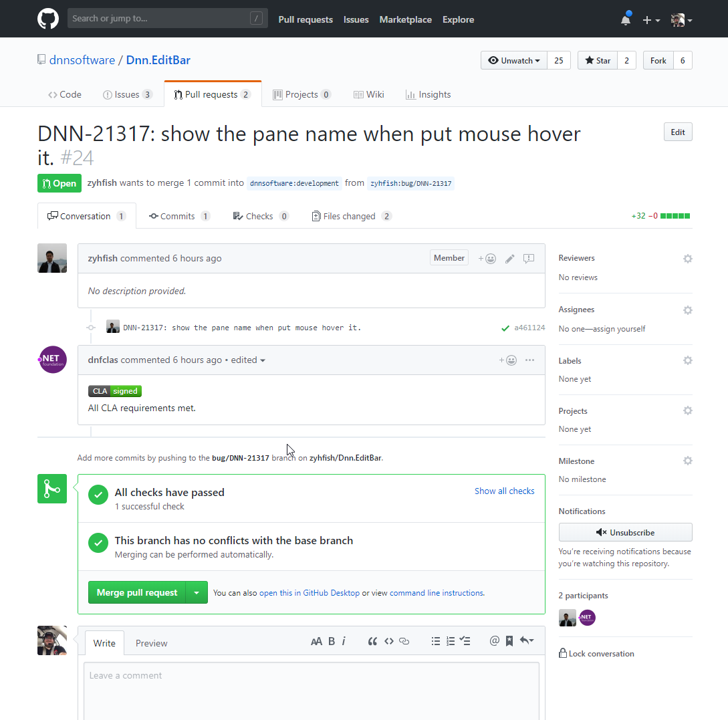Click the GitHub Octocat logo
The width and height of the screenshot is (728, 720).
48,19
